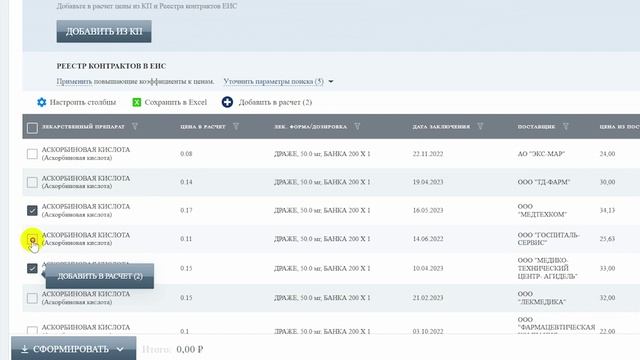Click supplier price 34,13

pos(607,210)
